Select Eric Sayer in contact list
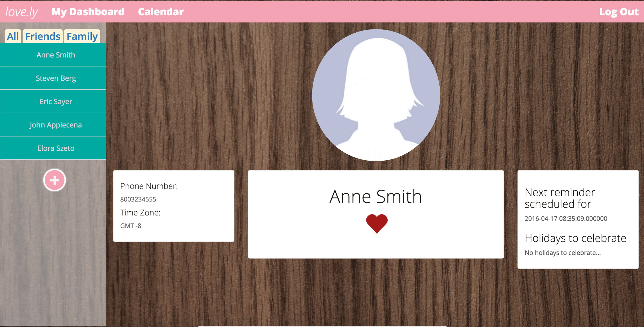 (x=56, y=101)
